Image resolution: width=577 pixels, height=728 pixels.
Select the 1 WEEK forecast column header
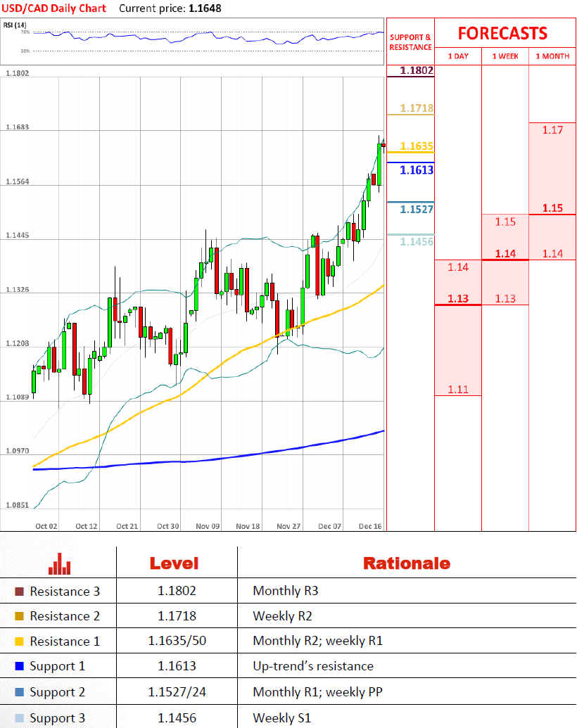click(505, 56)
